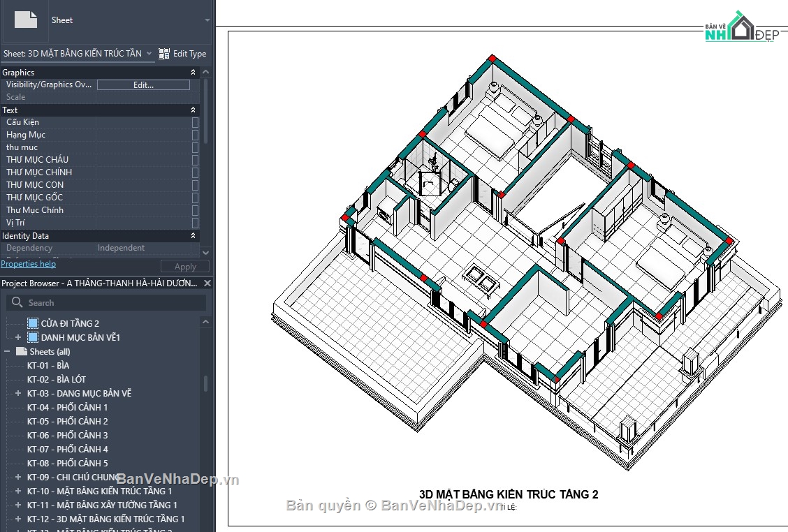Viewport: 788px width, 532px height.
Task: Close the Project Browser panel
Action: [x=207, y=283]
